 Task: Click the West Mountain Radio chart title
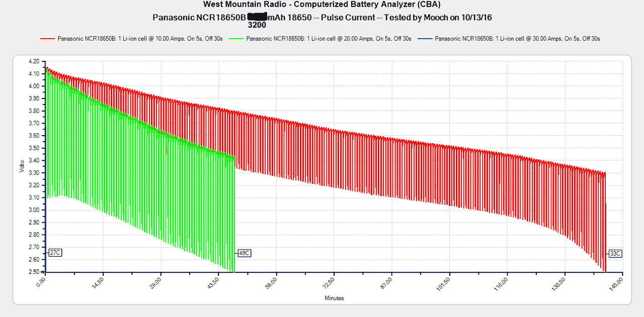322,5
